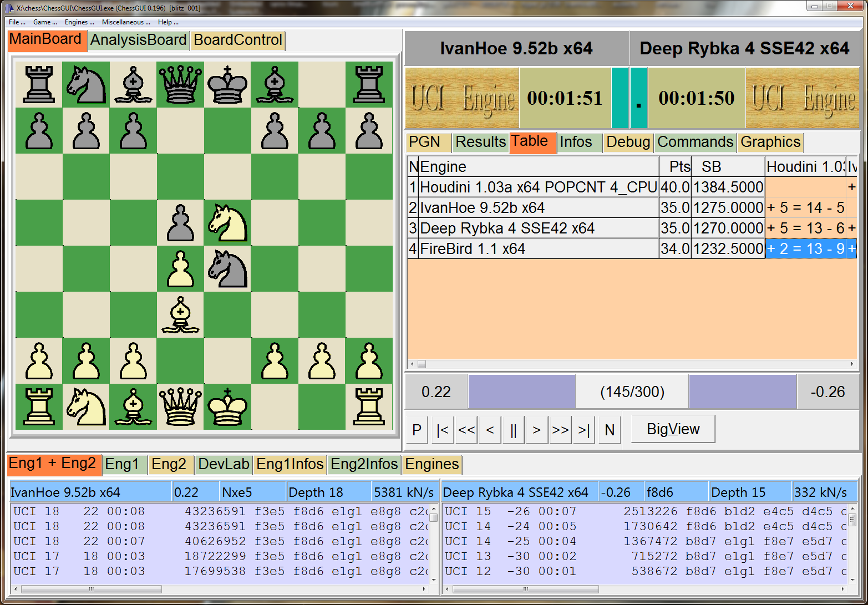Select FireBird 1.1 x64 table row
Viewport: 868px width, 605px height.
pyautogui.click(x=632, y=249)
